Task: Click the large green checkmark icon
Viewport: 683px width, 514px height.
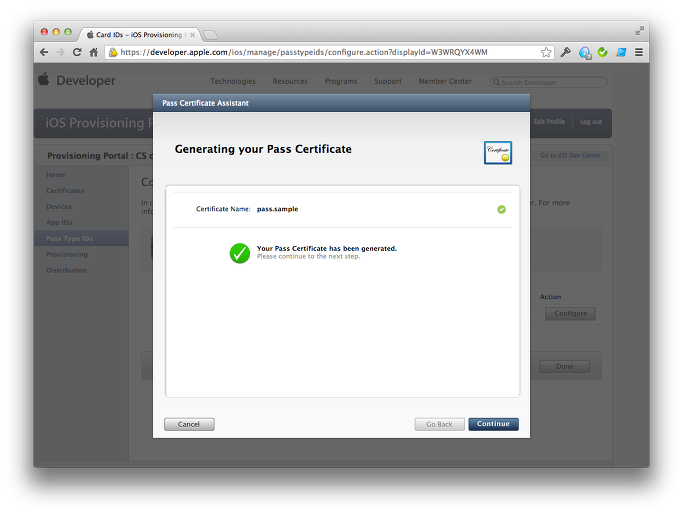Action: (x=240, y=253)
